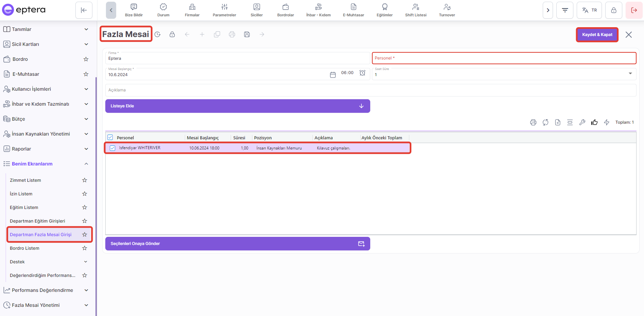Viewport: 644px width, 316px height.
Task: Toggle the select-all checkbox in Personel header
Action: click(x=110, y=137)
